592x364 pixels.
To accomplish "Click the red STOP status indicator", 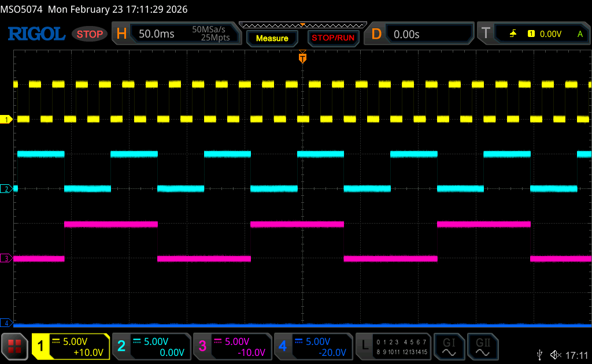I will [x=90, y=34].
